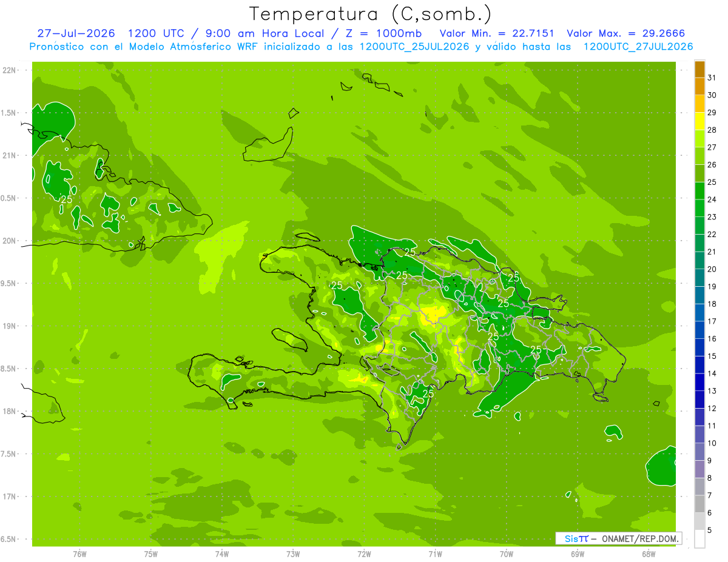Image resolution: width=728 pixels, height=562 pixels.
Task: Select the '74W' longitude axis label
Action: [222, 554]
